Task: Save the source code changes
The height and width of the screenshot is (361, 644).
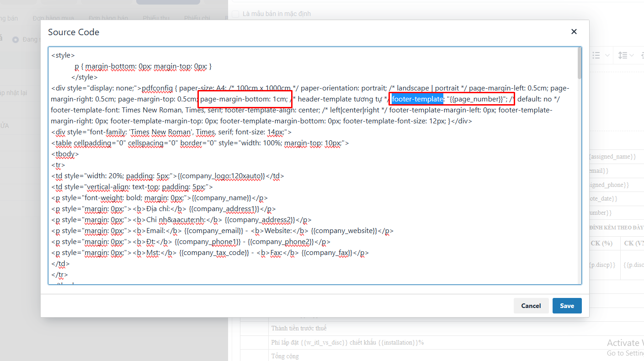Action: [x=567, y=306]
